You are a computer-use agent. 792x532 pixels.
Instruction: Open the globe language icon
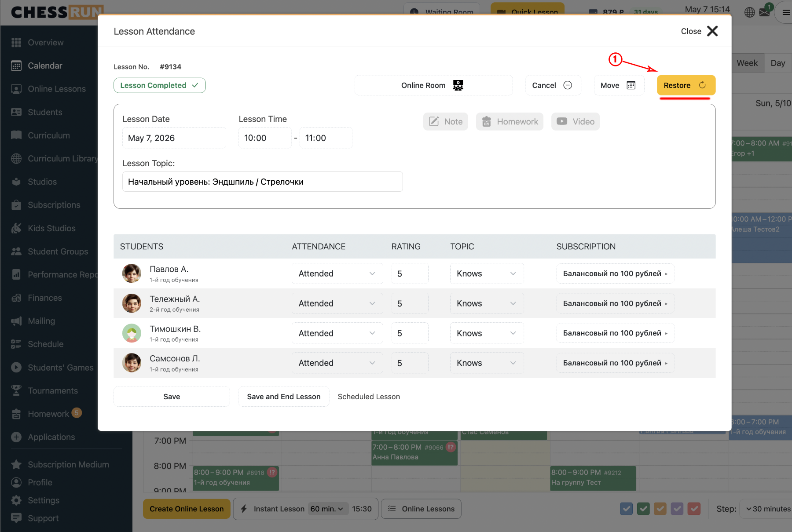[750, 12]
